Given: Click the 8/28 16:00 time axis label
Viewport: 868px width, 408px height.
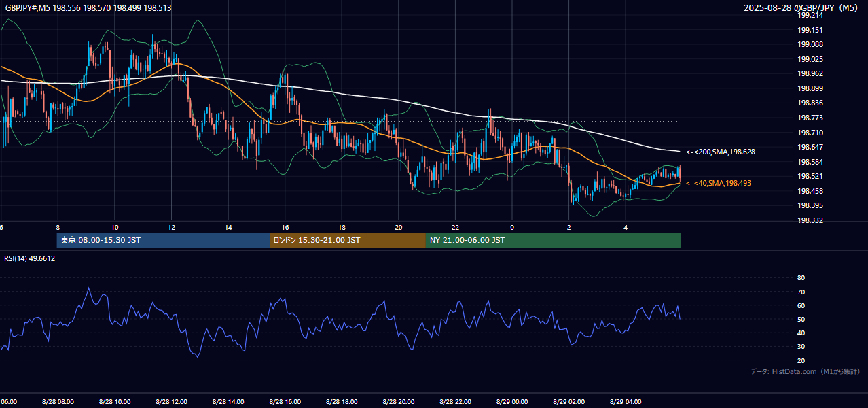Looking at the screenshot, I should (285, 401).
